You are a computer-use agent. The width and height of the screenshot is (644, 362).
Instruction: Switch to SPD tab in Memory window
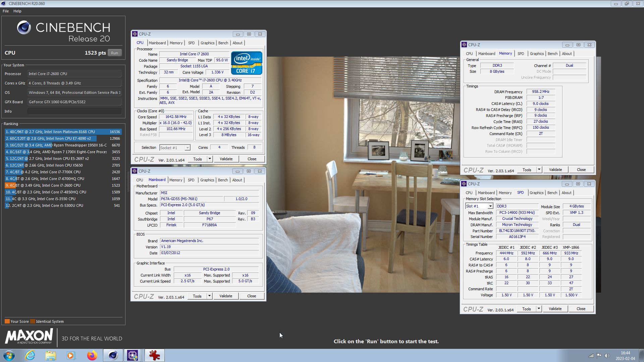pos(521,54)
